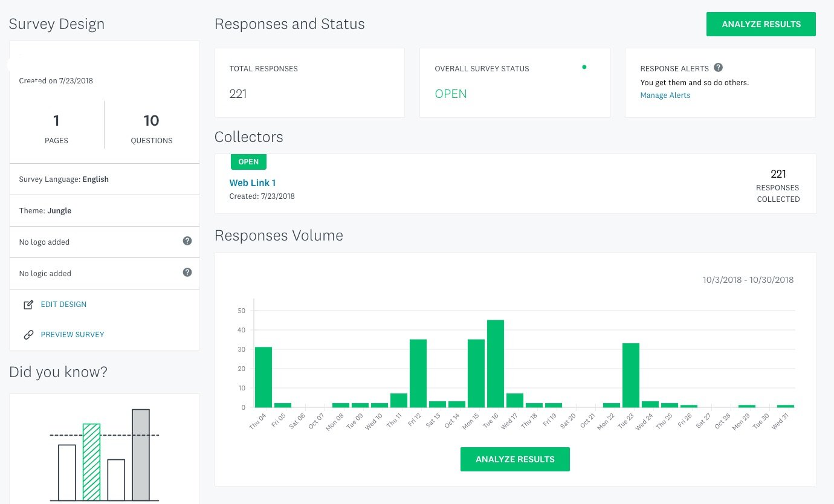Click the 50 y-axis label
Screen dimensions: 834x504
pos(242,311)
